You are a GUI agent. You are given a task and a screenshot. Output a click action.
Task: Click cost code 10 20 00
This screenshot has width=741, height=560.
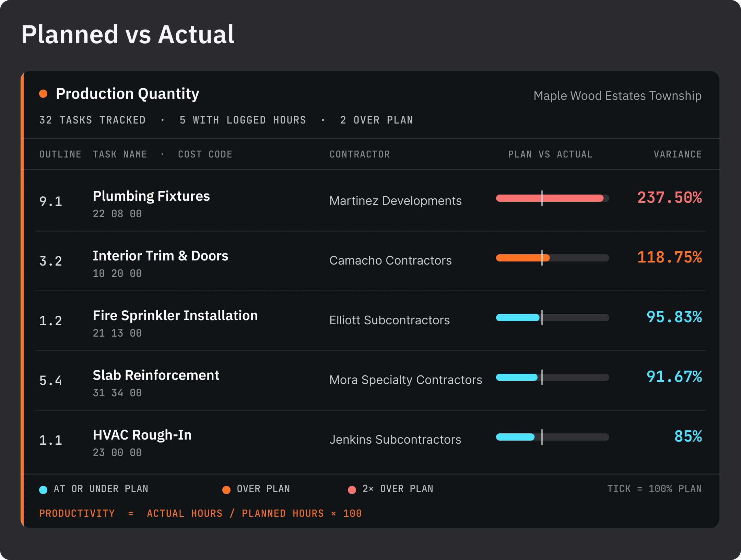117,273
